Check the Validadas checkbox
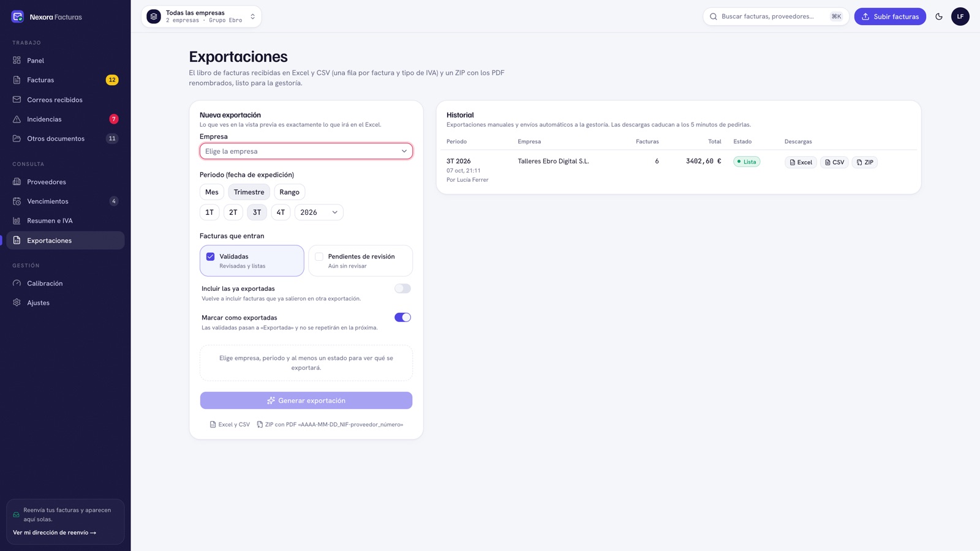 (x=210, y=257)
